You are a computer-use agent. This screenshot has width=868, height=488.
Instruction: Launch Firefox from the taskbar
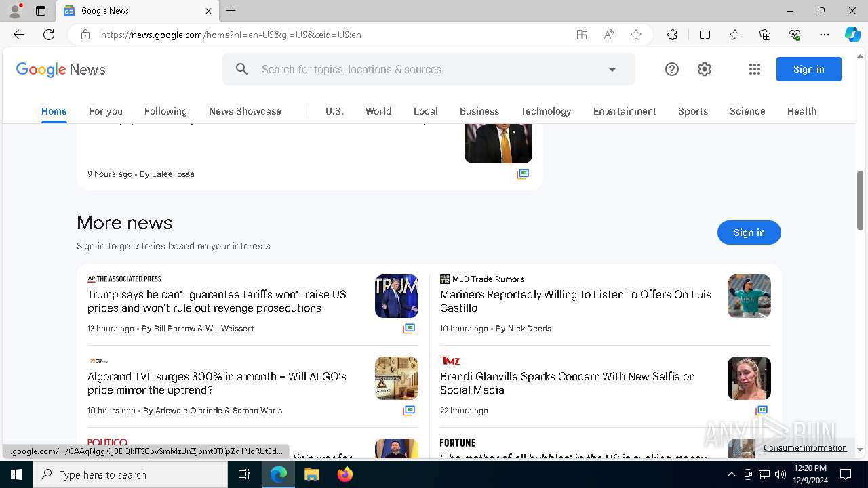[344, 474]
